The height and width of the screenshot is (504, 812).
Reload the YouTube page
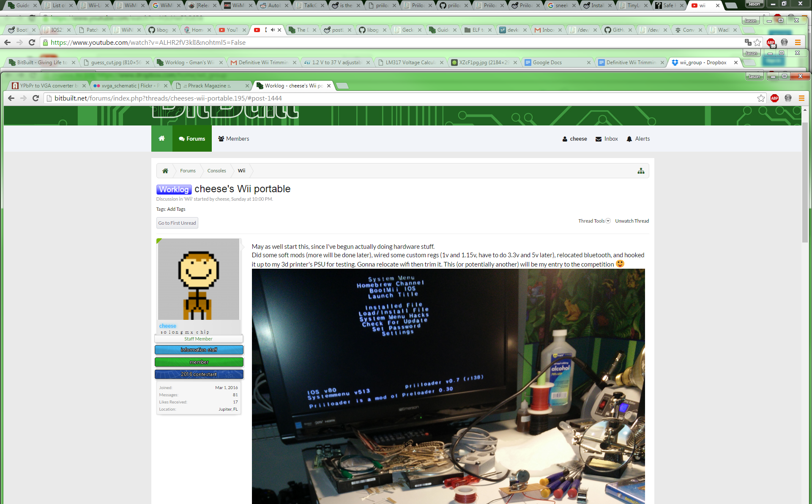point(32,42)
